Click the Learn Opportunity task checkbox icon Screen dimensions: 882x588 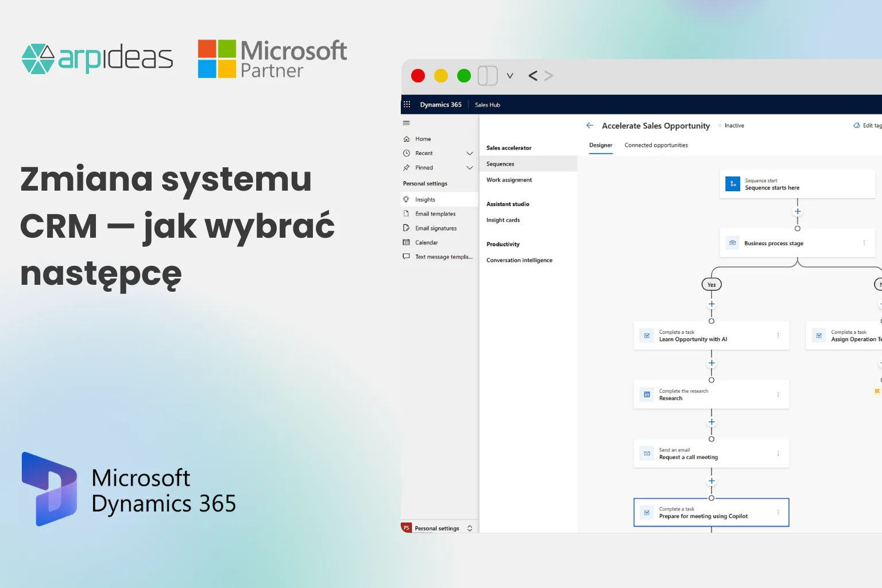647,336
